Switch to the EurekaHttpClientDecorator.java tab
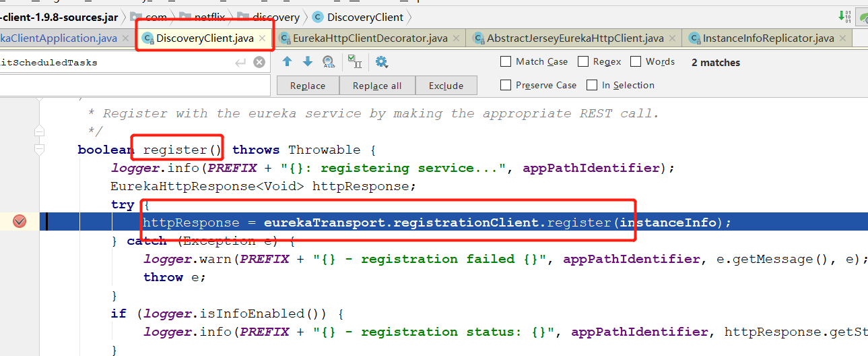868x356 pixels. point(370,38)
